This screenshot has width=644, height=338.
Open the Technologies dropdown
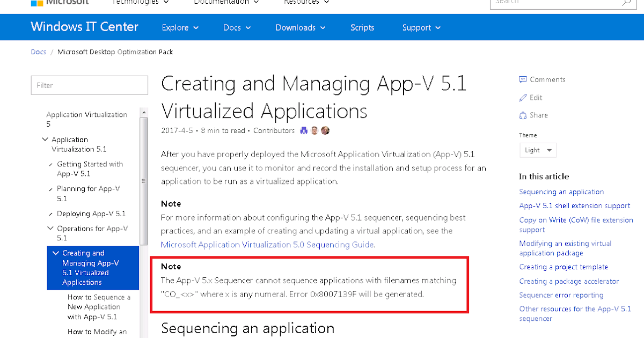coord(140,2)
